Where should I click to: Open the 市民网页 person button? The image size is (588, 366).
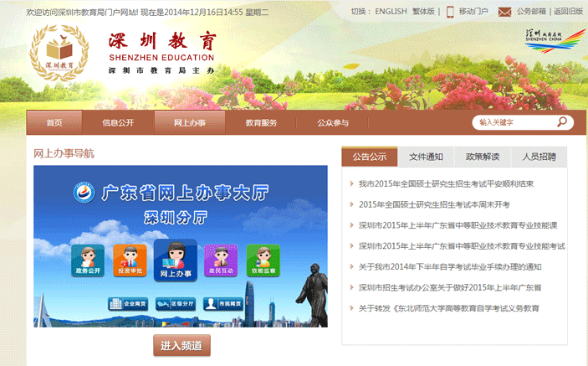click(x=225, y=303)
